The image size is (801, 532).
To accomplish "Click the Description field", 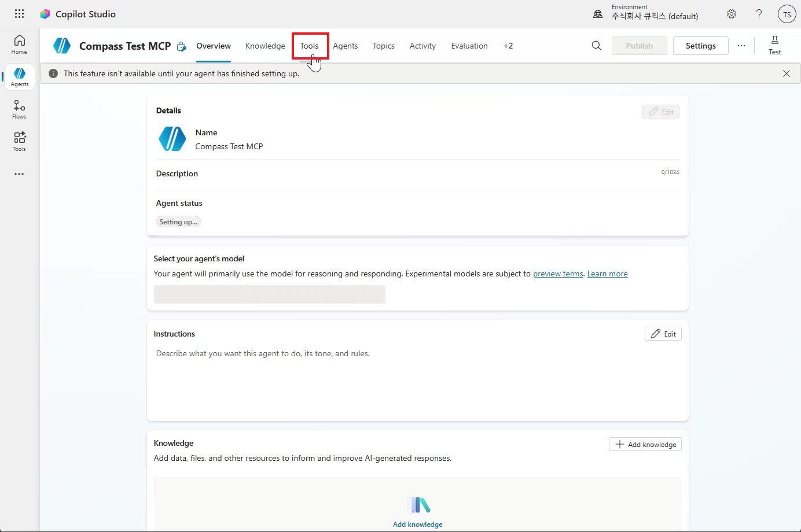I will [418, 173].
